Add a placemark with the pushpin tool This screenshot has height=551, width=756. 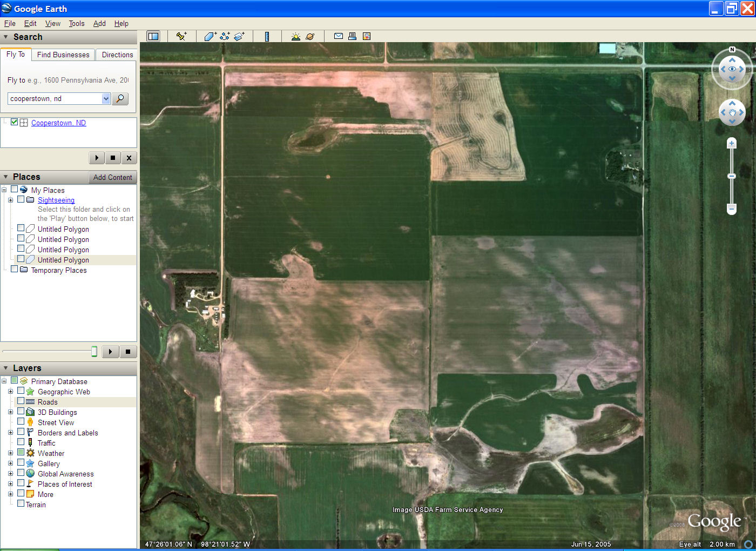point(181,36)
